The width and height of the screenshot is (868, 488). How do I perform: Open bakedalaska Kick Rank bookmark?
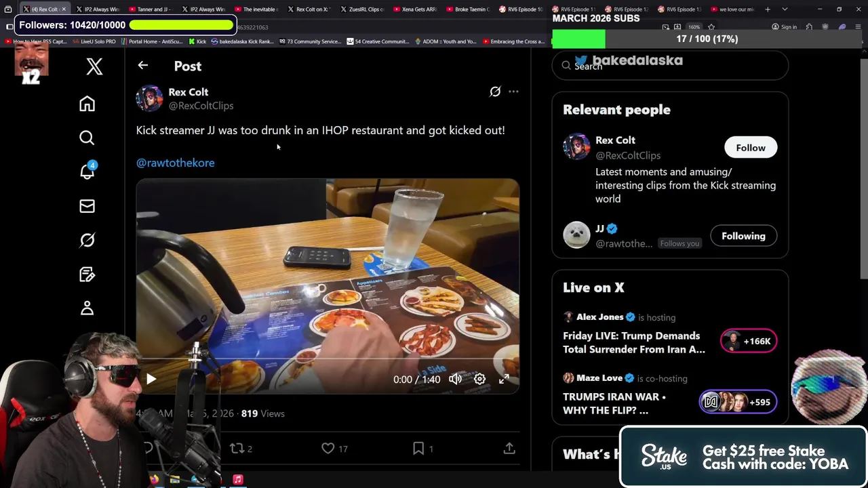pyautogui.click(x=242, y=41)
